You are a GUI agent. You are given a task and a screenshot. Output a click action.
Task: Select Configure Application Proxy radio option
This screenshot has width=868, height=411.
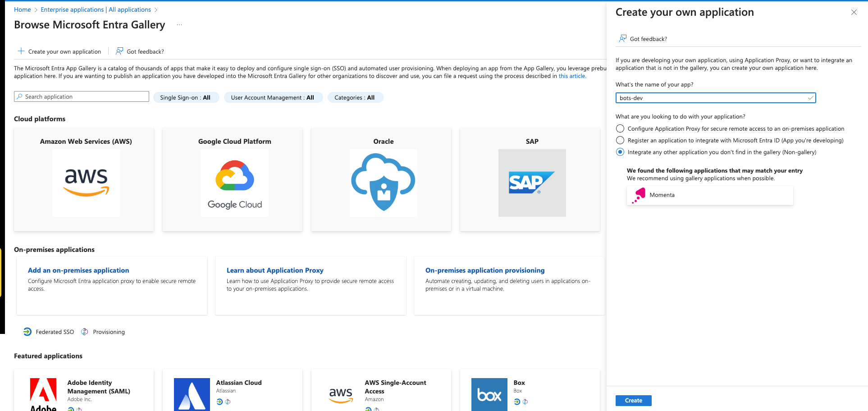[620, 129]
